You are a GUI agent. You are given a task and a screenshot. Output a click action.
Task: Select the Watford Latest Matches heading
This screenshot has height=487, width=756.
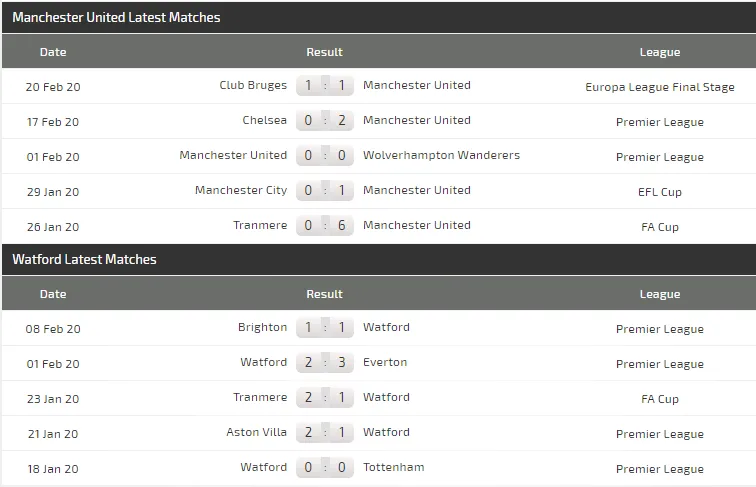[x=84, y=260]
